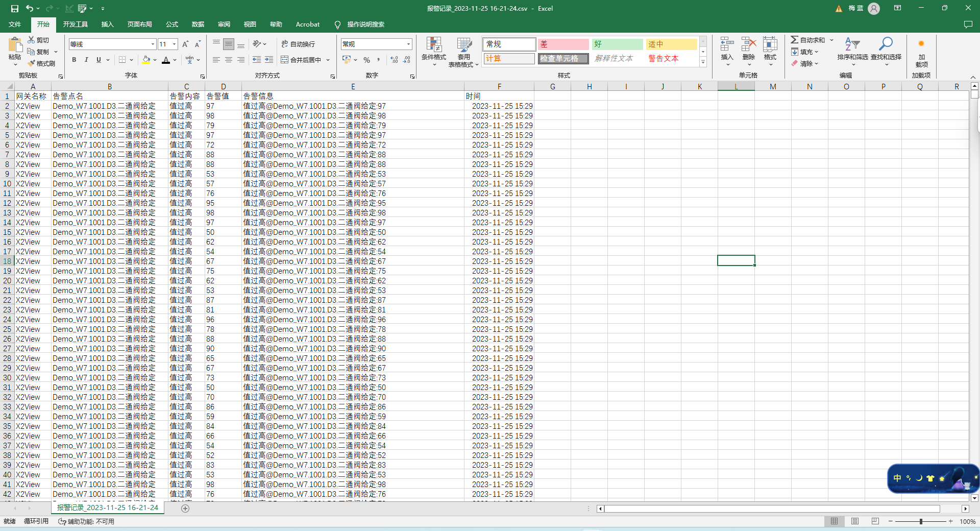
Task: Click the Conditional Formatting icon
Action: point(434,45)
